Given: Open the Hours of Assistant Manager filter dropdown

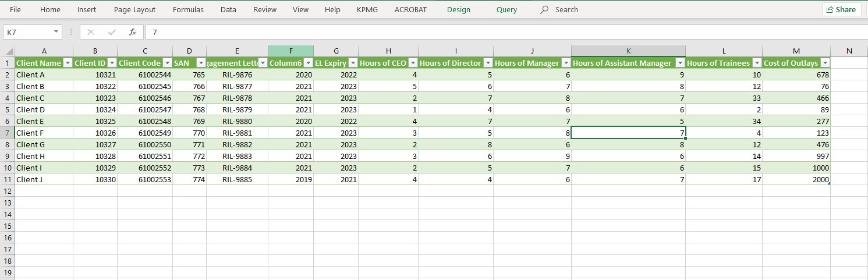Looking at the screenshot, I should click(679, 63).
